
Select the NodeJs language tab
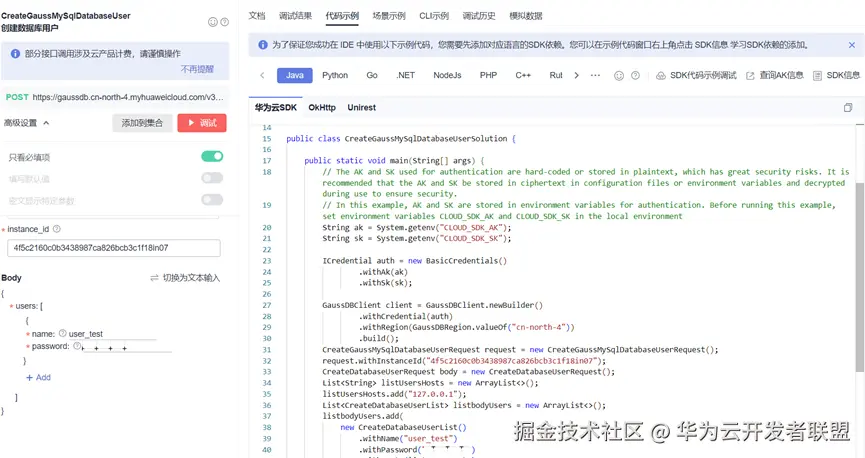pyautogui.click(x=447, y=76)
